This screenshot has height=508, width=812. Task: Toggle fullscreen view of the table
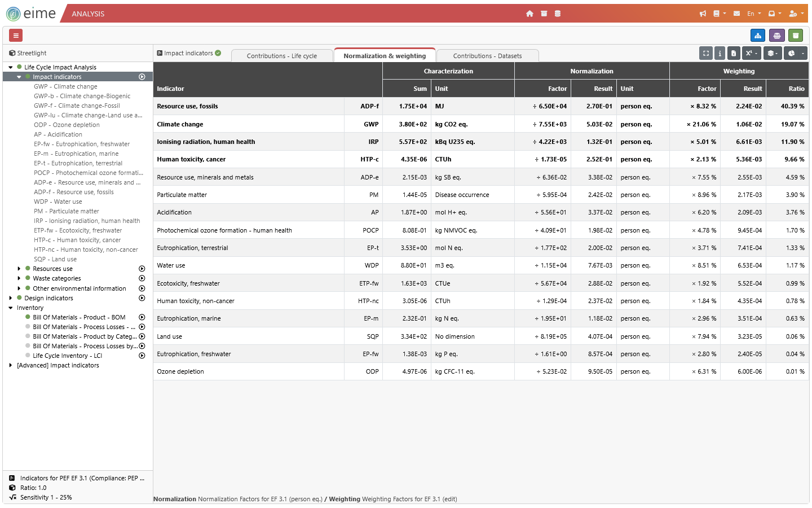point(706,53)
